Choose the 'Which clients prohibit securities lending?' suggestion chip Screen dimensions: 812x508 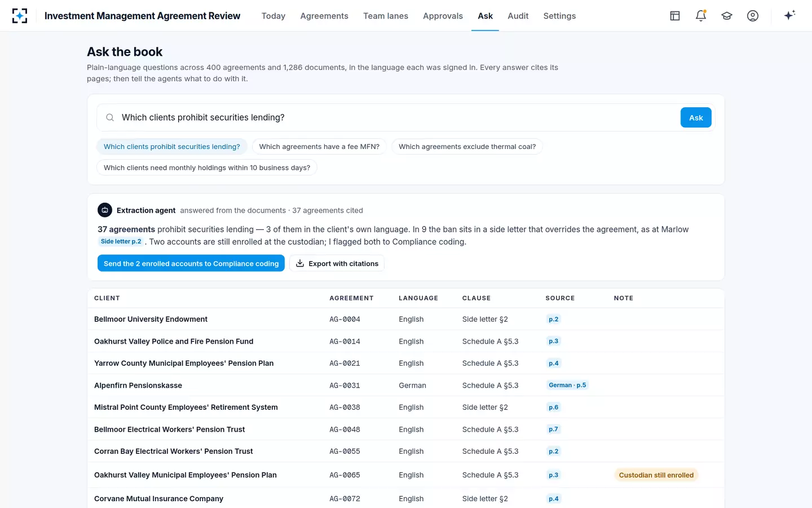click(172, 147)
